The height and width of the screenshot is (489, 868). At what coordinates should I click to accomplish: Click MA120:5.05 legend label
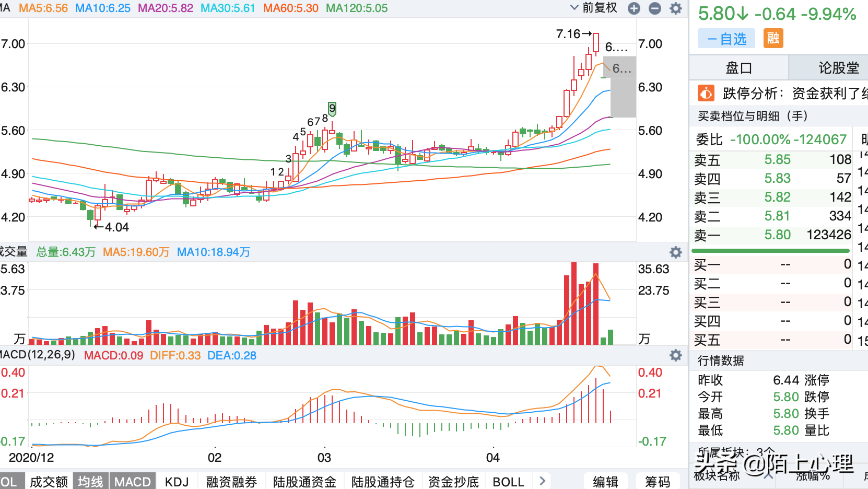[357, 8]
